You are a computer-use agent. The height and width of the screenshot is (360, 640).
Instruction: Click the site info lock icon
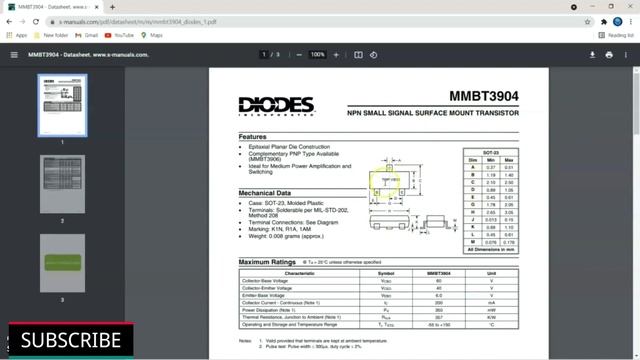pyautogui.click(x=52, y=22)
